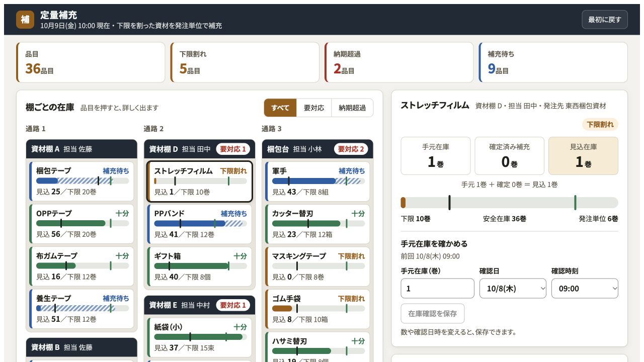
Task: Open the ストレッチフィルム item card
Action: [199, 182]
